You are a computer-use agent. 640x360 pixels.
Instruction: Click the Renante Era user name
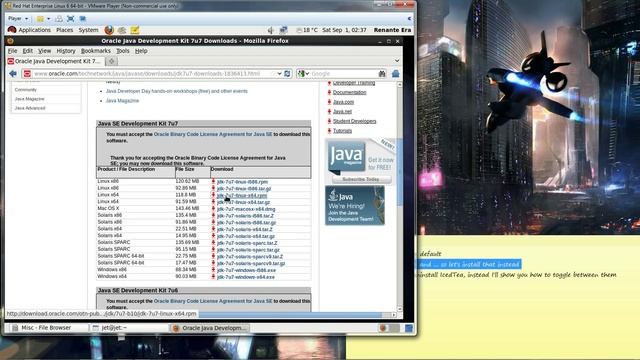[392, 30]
